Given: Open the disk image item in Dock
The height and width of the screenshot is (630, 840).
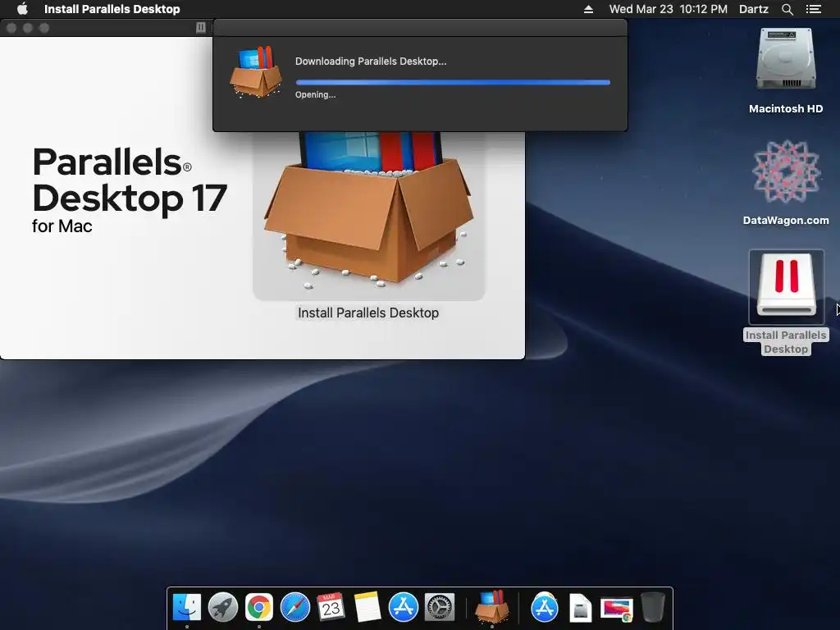Looking at the screenshot, I should (x=580, y=609).
